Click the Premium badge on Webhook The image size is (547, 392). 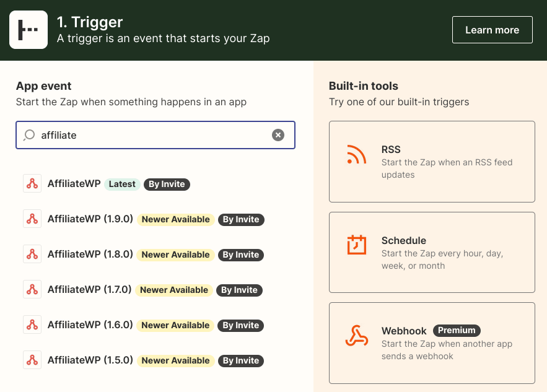pyautogui.click(x=457, y=330)
